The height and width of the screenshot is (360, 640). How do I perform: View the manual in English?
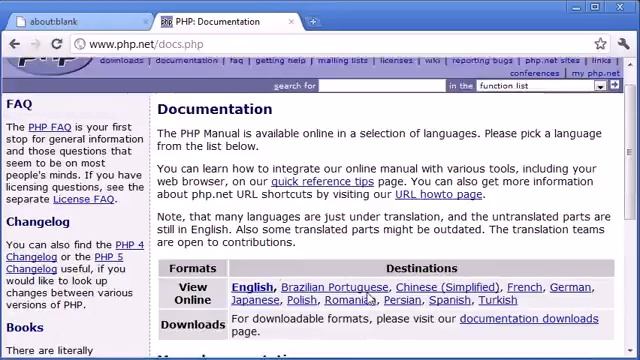click(x=252, y=287)
